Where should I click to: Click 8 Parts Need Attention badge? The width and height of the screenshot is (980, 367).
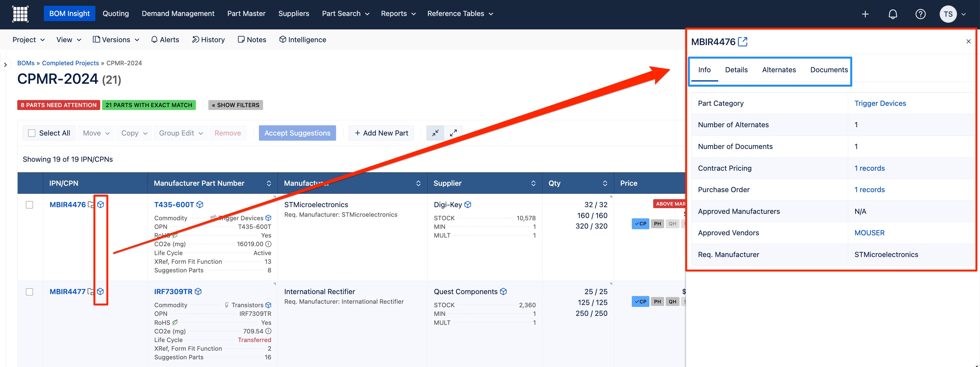click(x=59, y=105)
